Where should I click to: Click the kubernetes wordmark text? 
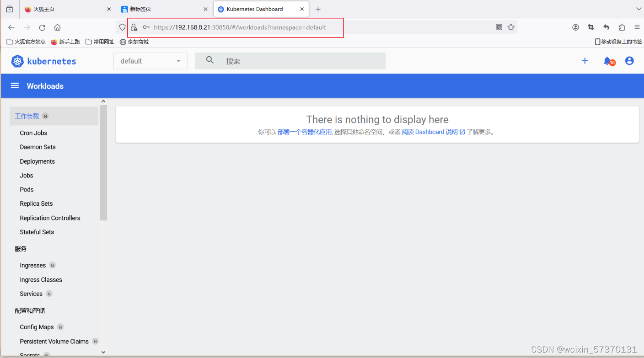point(52,61)
